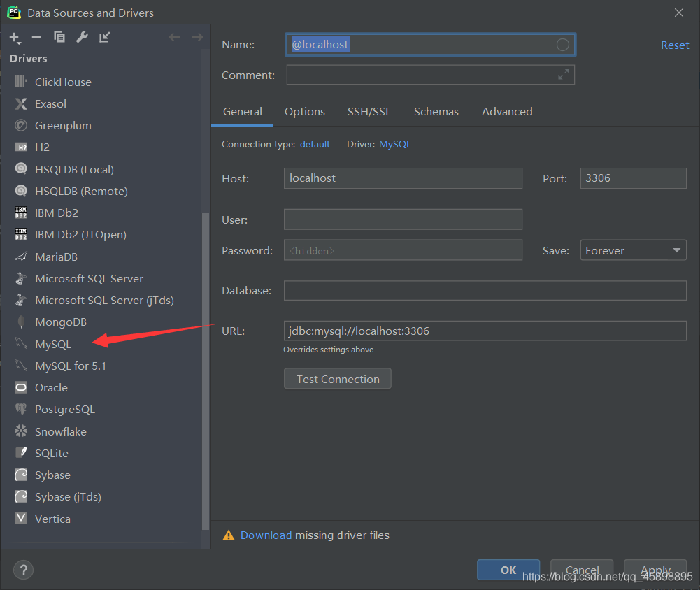Open the Options tab

coord(305,112)
